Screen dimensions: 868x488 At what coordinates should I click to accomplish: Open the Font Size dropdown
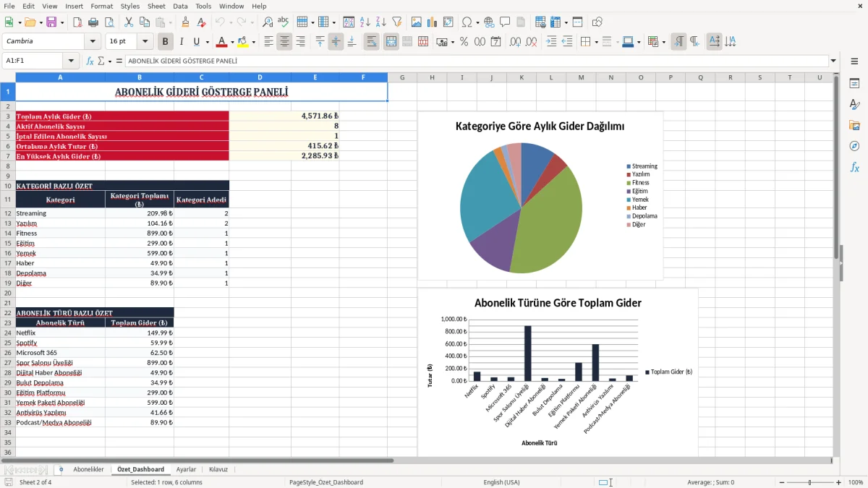(x=145, y=42)
